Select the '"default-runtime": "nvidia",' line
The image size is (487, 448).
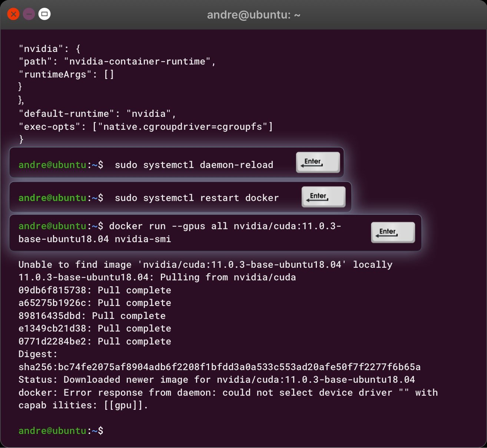(97, 113)
